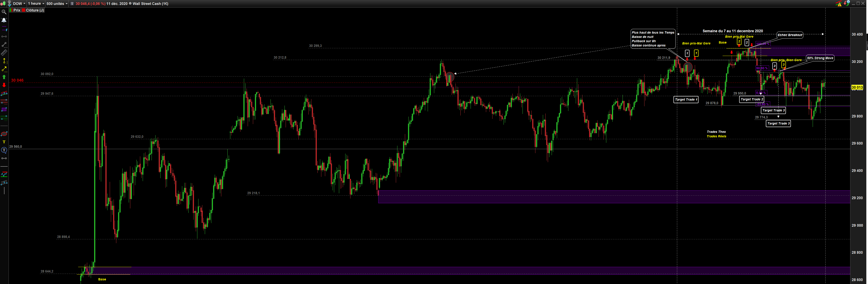Image resolution: width=868 pixels, height=284 pixels.
Task: Open the 500 unités dropdown
Action: (x=57, y=3)
